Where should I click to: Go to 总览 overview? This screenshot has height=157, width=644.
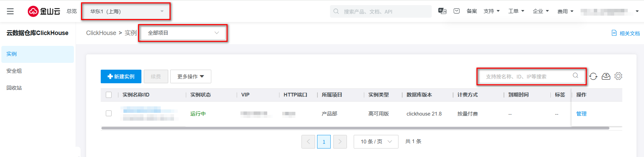point(72,11)
